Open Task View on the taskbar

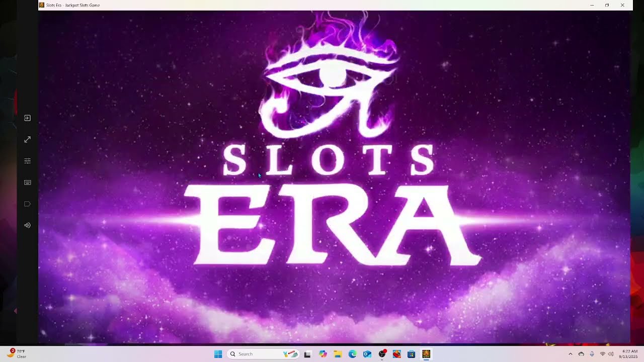307,354
